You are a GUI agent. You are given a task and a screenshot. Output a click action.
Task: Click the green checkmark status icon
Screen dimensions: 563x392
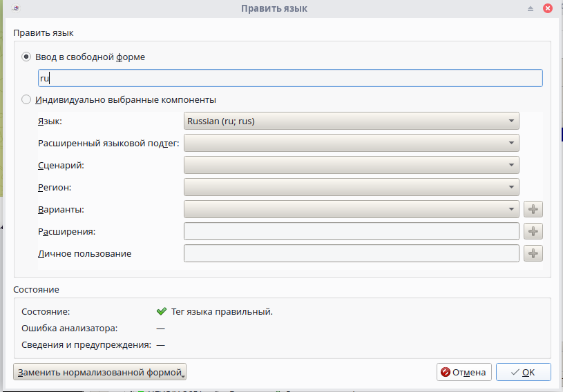click(162, 311)
